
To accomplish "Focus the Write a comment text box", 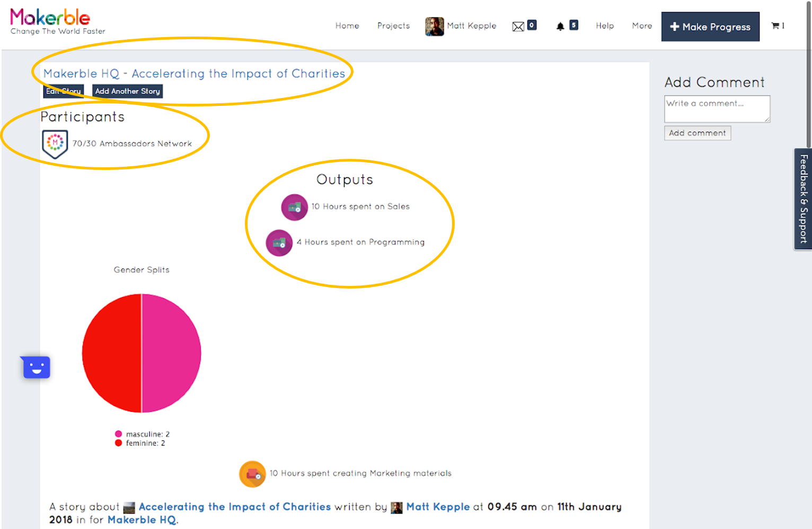I will click(717, 109).
